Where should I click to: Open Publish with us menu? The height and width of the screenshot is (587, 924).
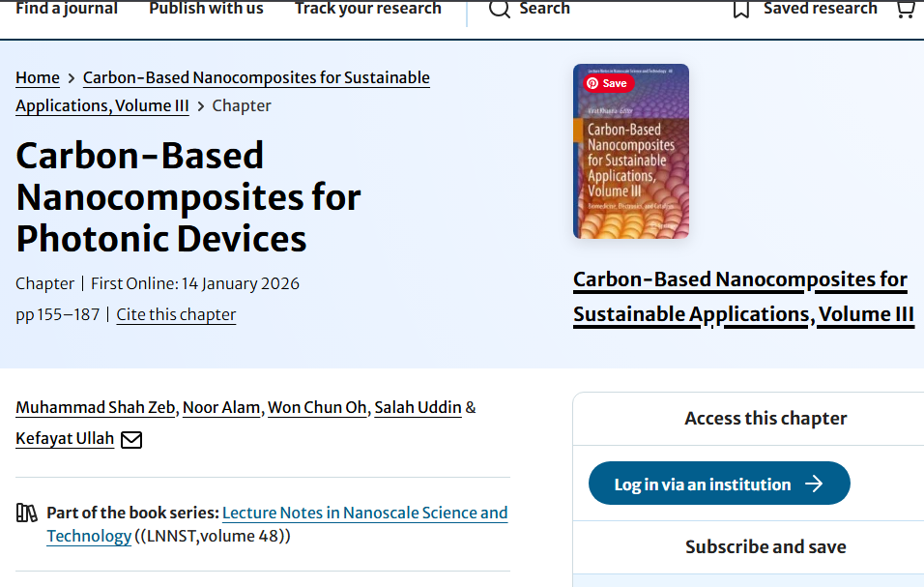pos(206,9)
